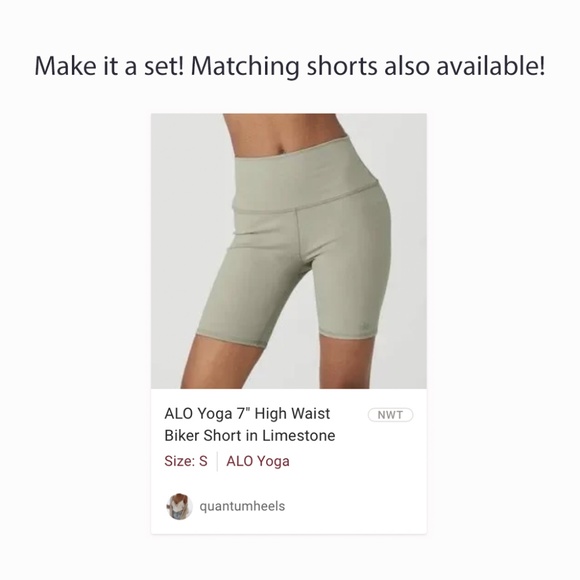Visit the quantumheels username link

[x=242, y=506]
